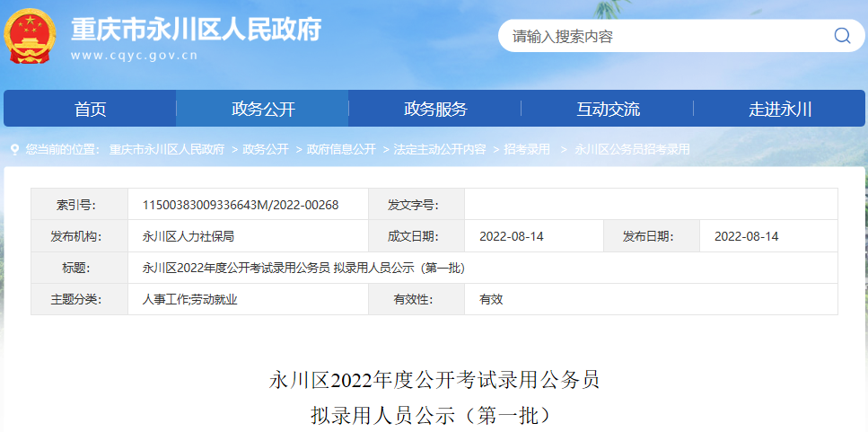Viewport: 868px width, 432px height.
Task: Open the 政府信息公开 breadcrumb link
Action: pyautogui.click(x=342, y=149)
